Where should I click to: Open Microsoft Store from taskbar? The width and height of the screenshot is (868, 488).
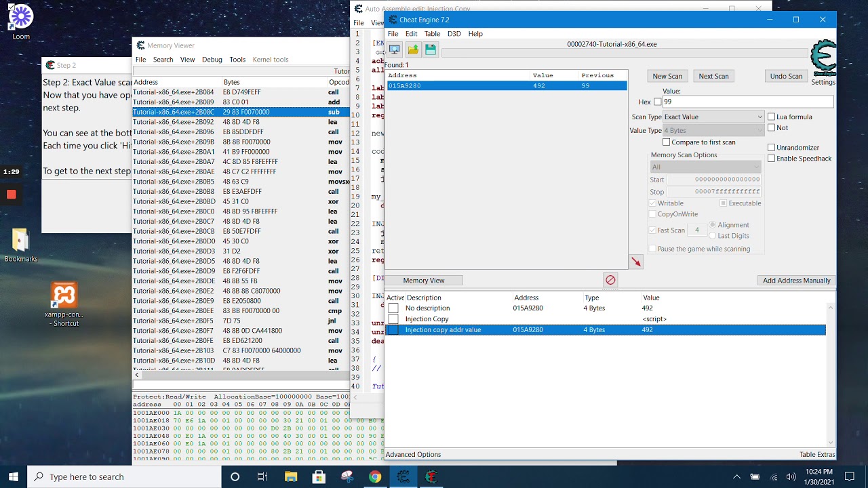[x=319, y=476]
